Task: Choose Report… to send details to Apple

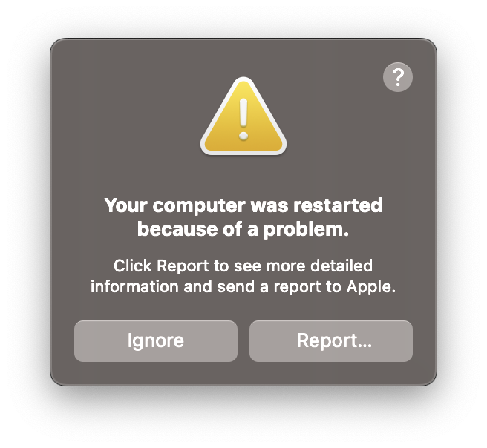Action: pos(331,341)
